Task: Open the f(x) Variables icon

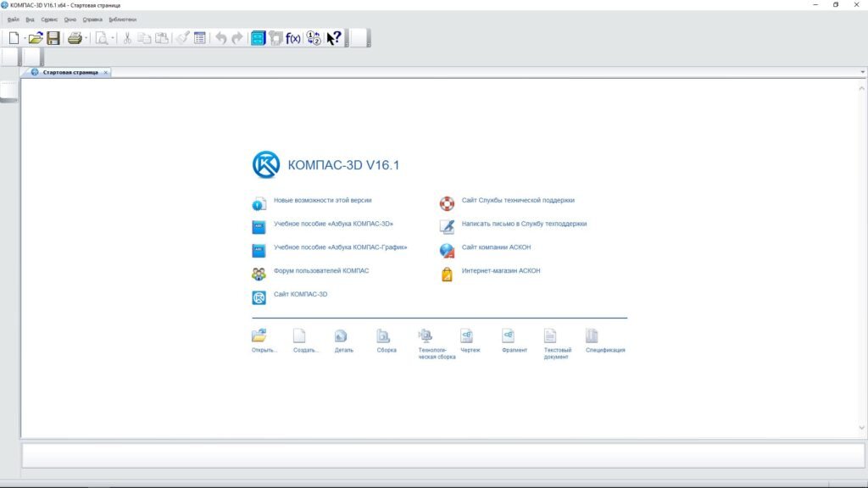Action: [292, 38]
